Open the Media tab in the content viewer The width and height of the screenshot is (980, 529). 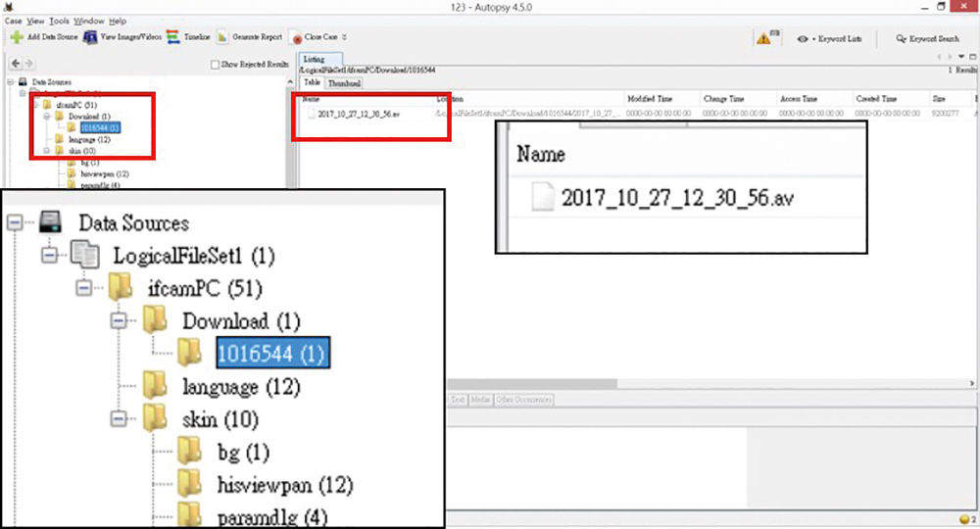pyautogui.click(x=480, y=400)
